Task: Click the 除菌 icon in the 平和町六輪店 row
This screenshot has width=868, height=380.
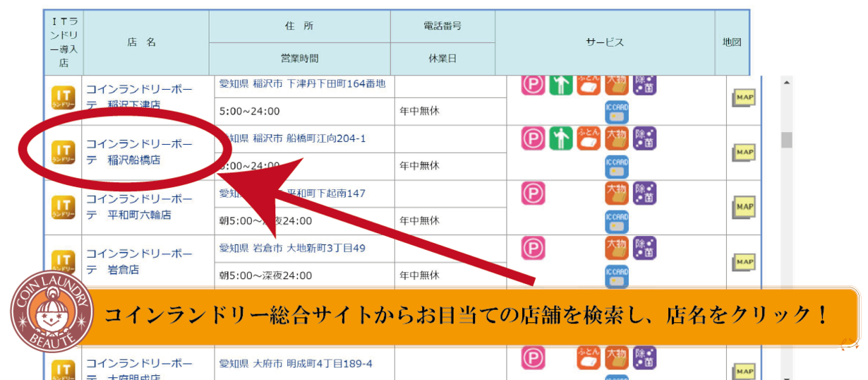Action: point(644,194)
